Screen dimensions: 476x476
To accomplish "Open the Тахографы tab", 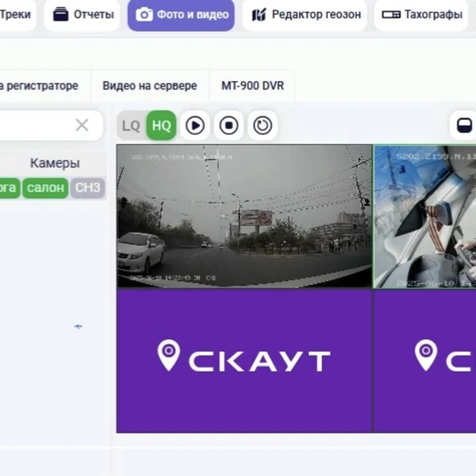I will coord(421,14).
